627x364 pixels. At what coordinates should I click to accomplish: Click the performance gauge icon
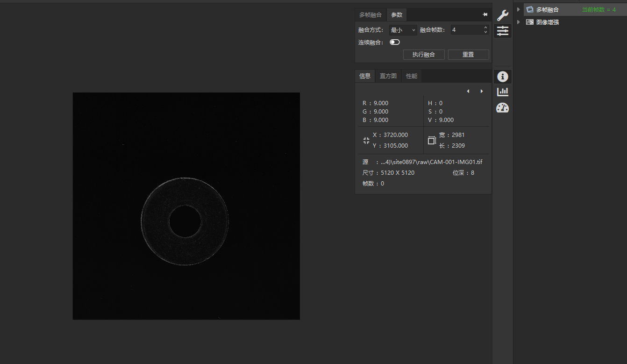click(503, 108)
